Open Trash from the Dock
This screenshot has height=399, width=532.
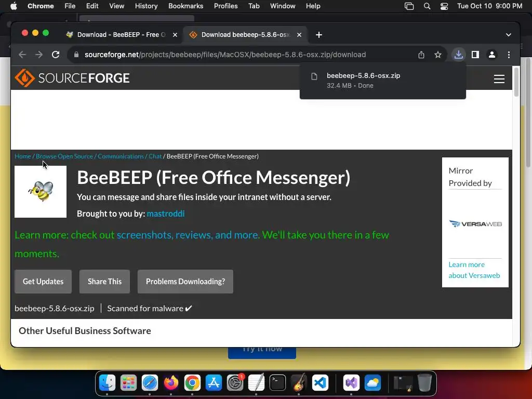tap(424, 383)
